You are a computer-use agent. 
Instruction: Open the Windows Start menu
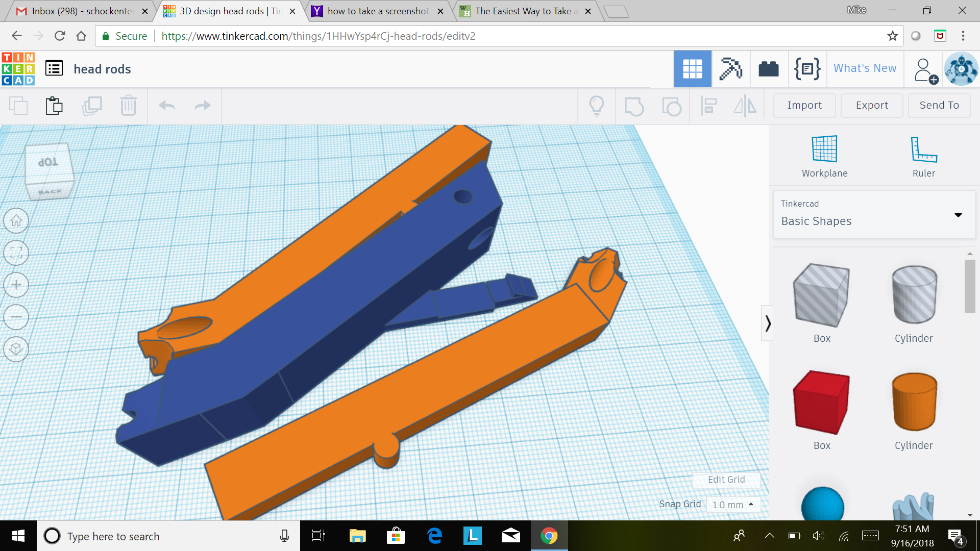18,536
